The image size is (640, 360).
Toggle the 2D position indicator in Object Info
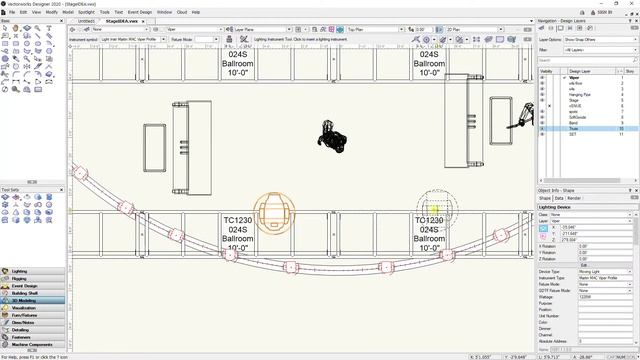(543, 229)
